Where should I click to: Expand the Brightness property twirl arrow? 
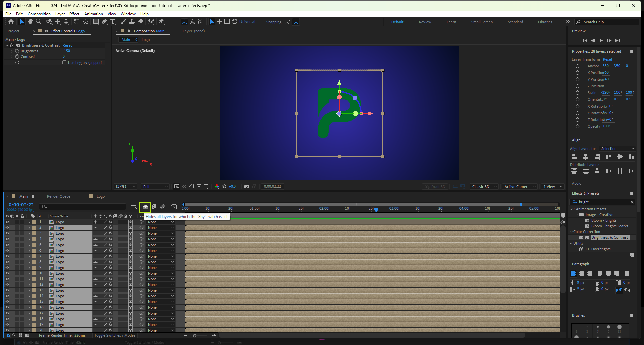pos(12,51)
